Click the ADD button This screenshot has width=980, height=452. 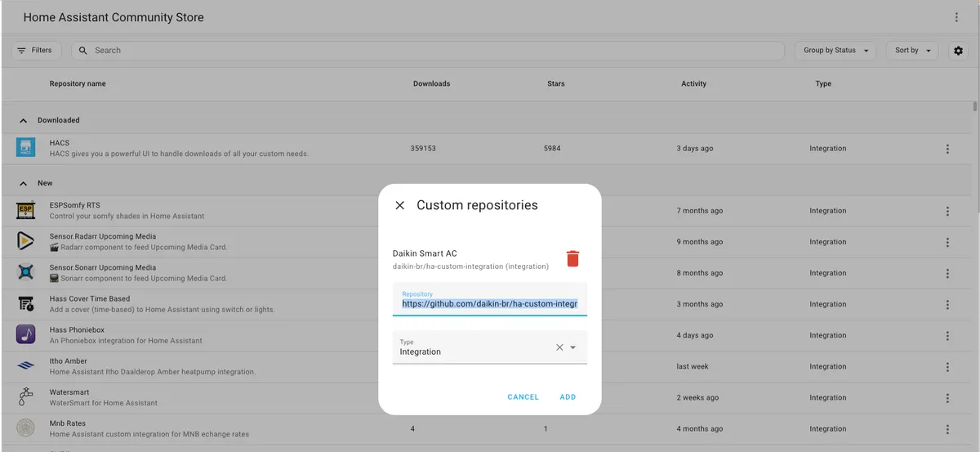pos(568,397)
